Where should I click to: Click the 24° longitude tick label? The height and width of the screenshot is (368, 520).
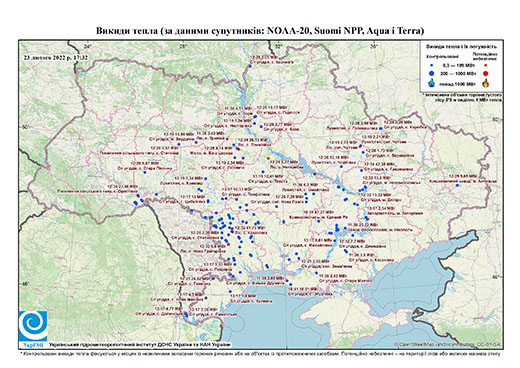[87, 46]
